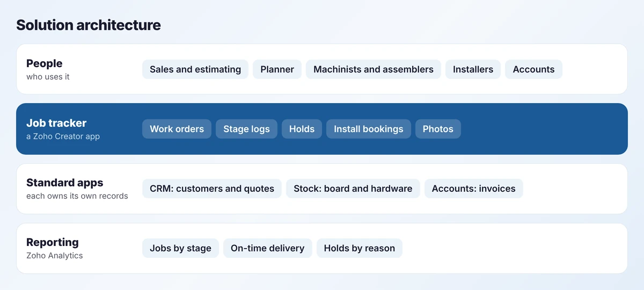Click the 'Zoho Analytics' subtitle
This screenshot has height=290, width=644.
coord(55,256)
